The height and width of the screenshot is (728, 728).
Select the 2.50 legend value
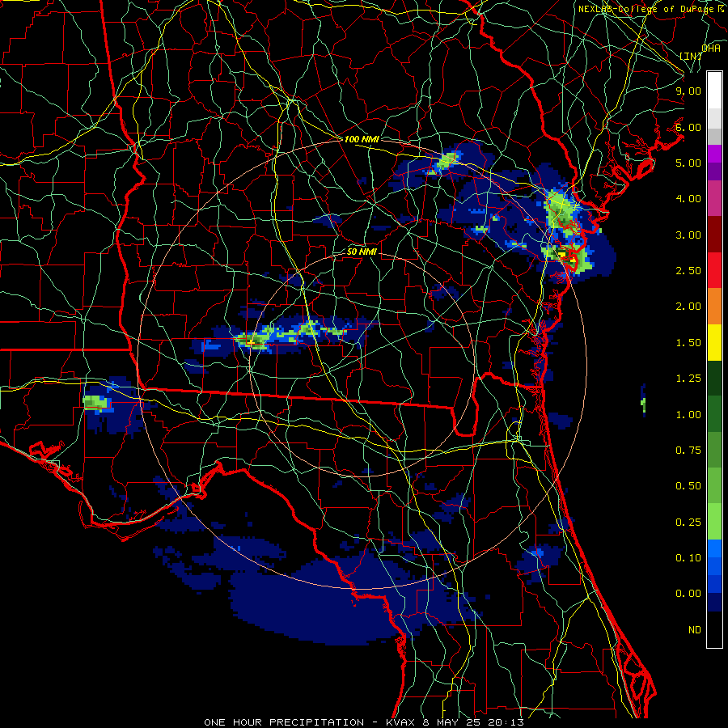(x=688, y=271)
